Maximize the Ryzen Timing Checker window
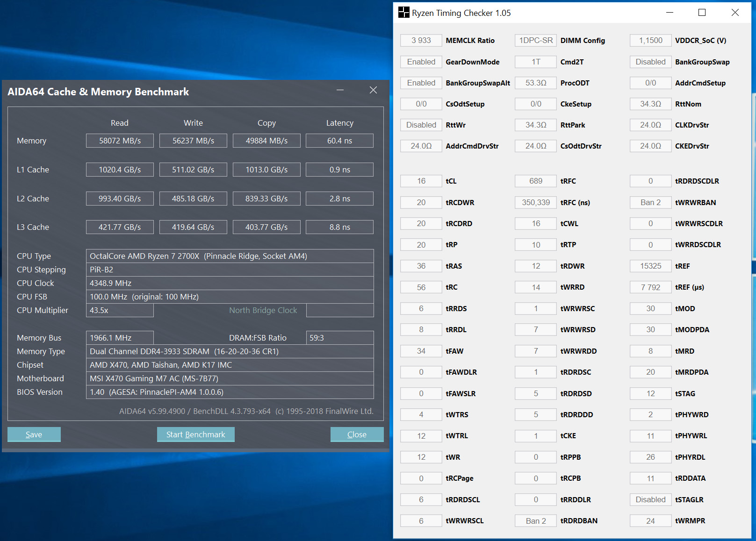756x541 pixels. point(702,13)
